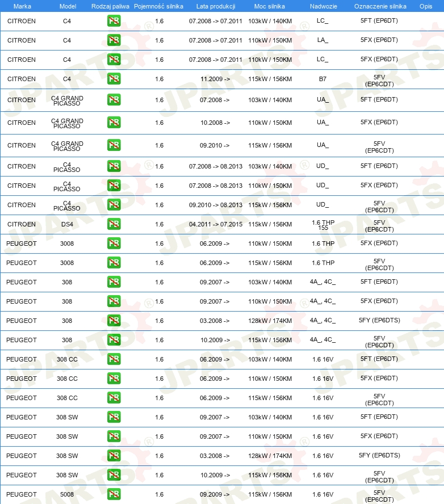Screen dimensions: 444x504
Task: Select the DS4 model cell
Action: 67,224
